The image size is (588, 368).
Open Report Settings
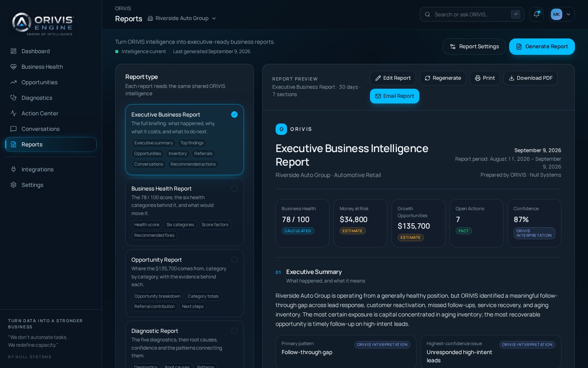[474, 47]
